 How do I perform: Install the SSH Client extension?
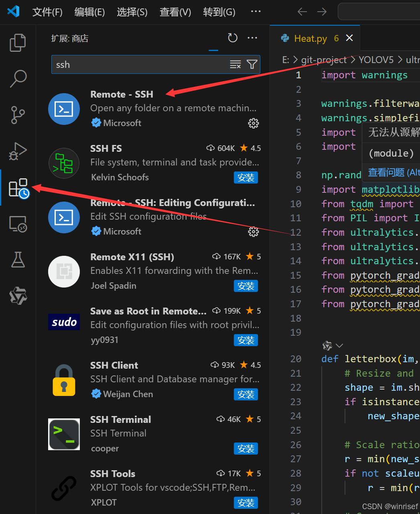tap(246, 394)
